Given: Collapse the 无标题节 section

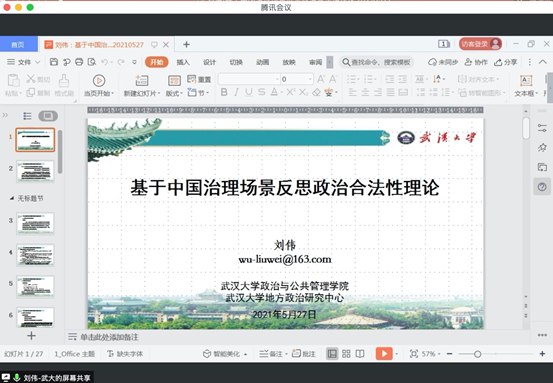Looking at the screenshot, I should click(12, 198).
